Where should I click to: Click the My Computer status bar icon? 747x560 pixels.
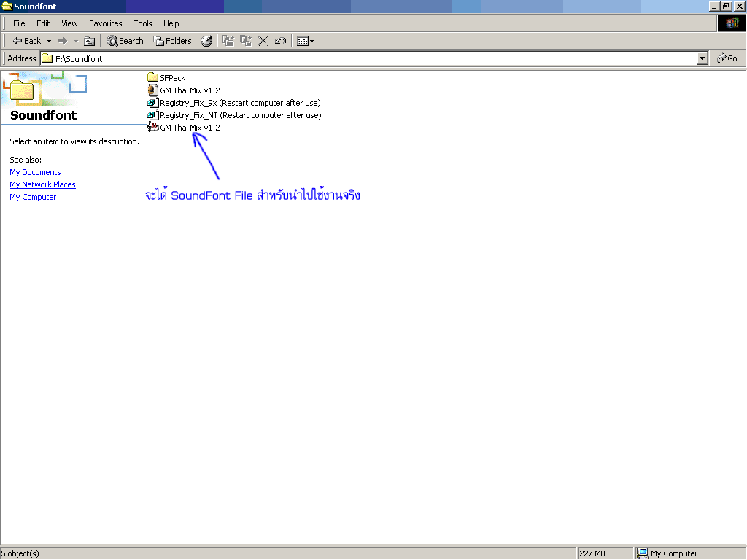[642, 553]
